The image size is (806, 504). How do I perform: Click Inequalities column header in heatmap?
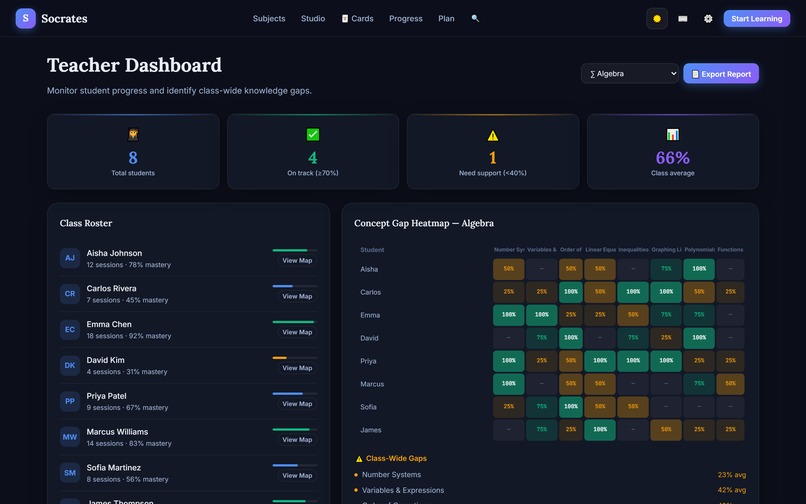(633, 250)
